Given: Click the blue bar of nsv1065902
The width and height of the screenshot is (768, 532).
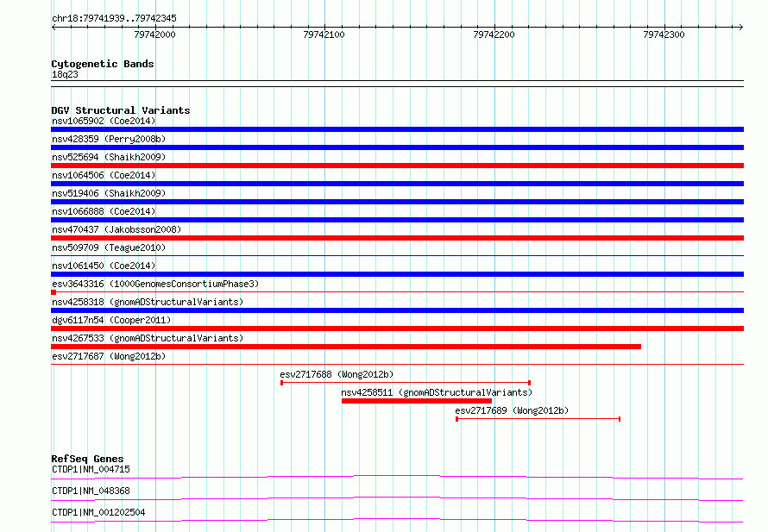Looking at the screenshot, I should coord(397,129).
